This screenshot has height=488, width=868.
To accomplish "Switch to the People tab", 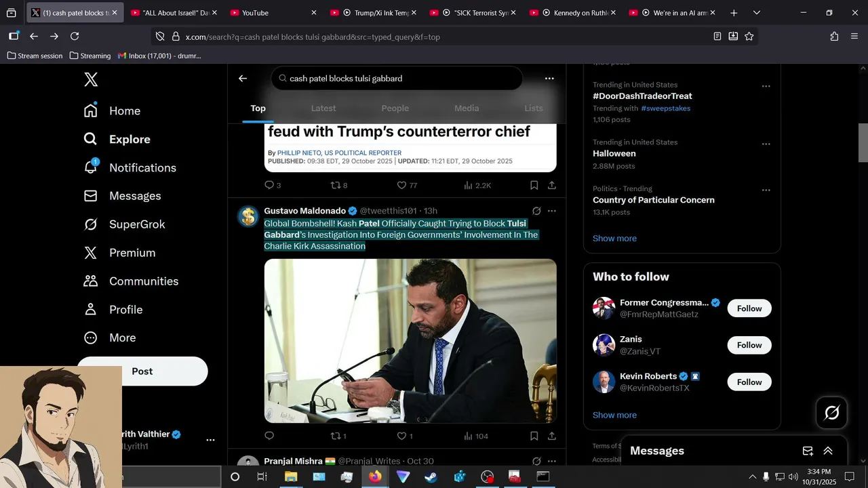I will (395, 108).
